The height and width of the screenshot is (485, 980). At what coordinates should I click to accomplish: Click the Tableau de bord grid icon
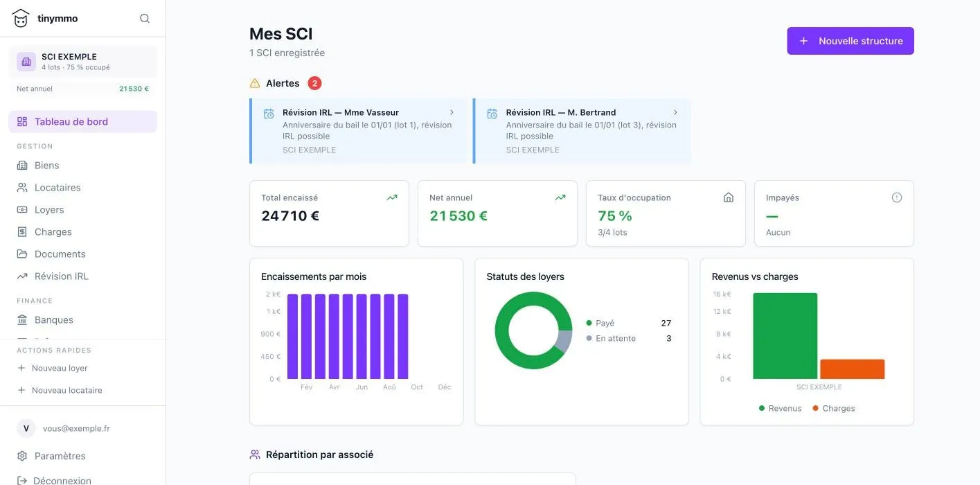coord(22,122)
